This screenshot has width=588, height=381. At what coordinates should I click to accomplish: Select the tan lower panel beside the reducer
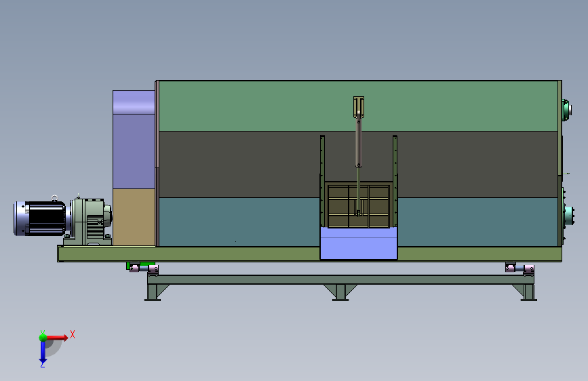click(x=134, y=217)
